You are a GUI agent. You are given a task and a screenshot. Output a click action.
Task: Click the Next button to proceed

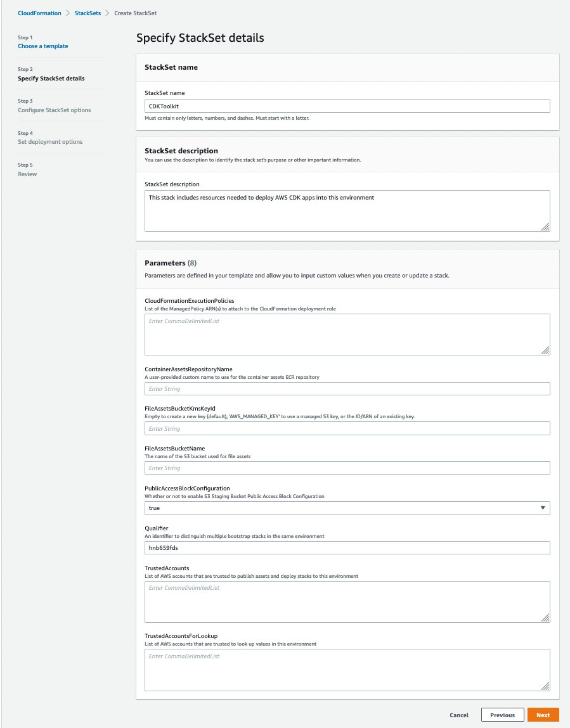(x=543, y=715)
